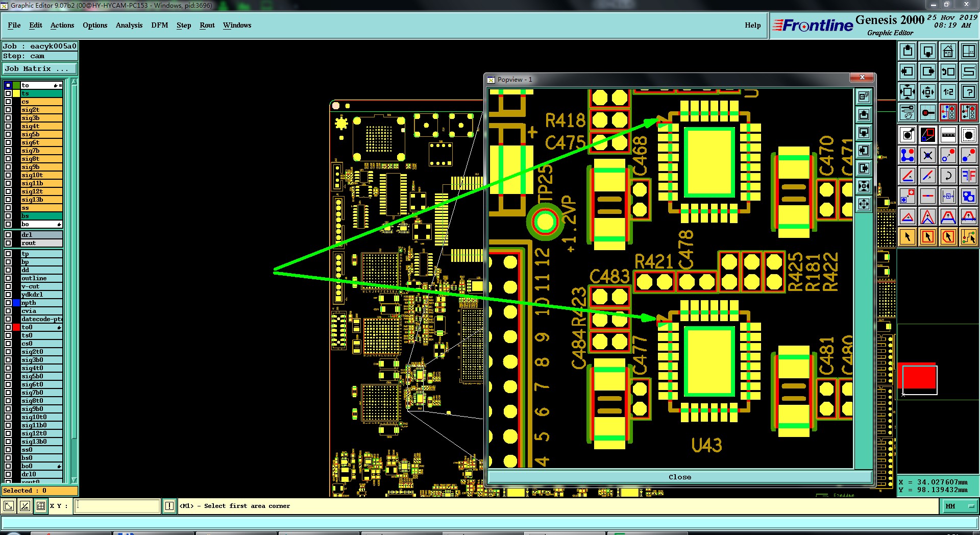The width and height of the screenshot is (980, 535).
Task: Click the zoom out icon with outward arrows
Action: point(928,92)
